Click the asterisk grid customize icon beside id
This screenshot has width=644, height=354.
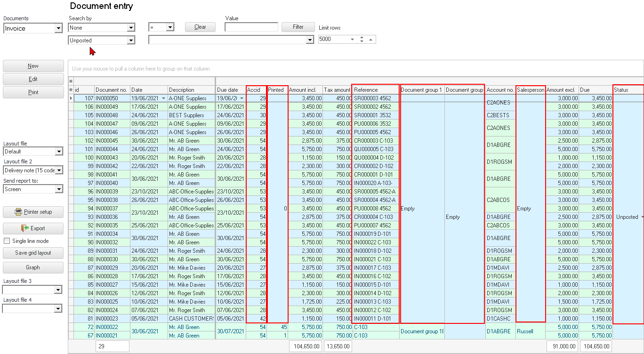71,90
